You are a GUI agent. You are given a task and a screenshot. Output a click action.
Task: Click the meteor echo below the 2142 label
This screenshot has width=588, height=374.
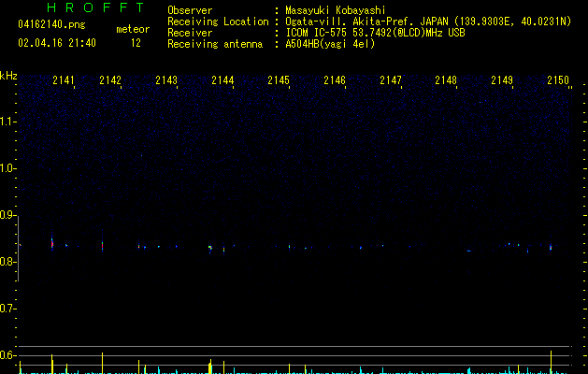pos(103,246)
